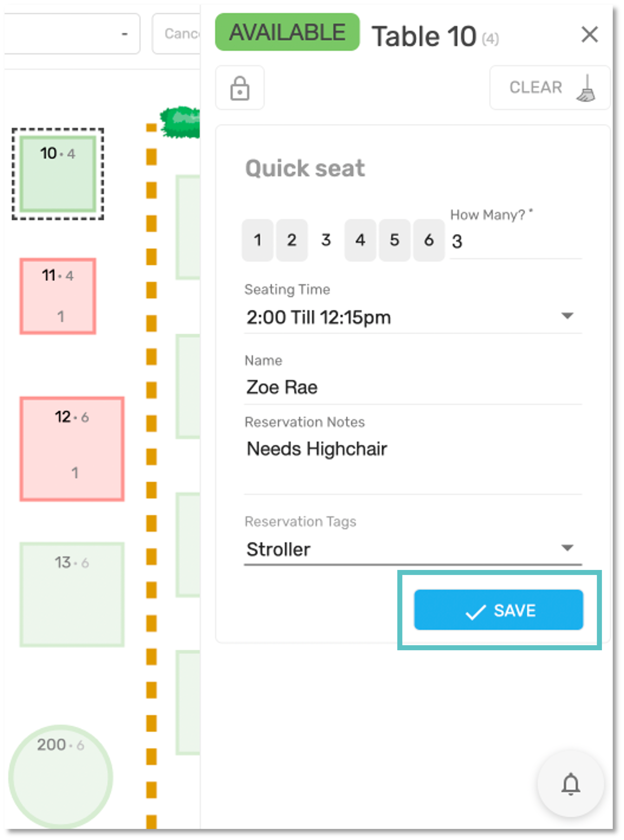Open the Seating Time dropdown

point(567,317)
